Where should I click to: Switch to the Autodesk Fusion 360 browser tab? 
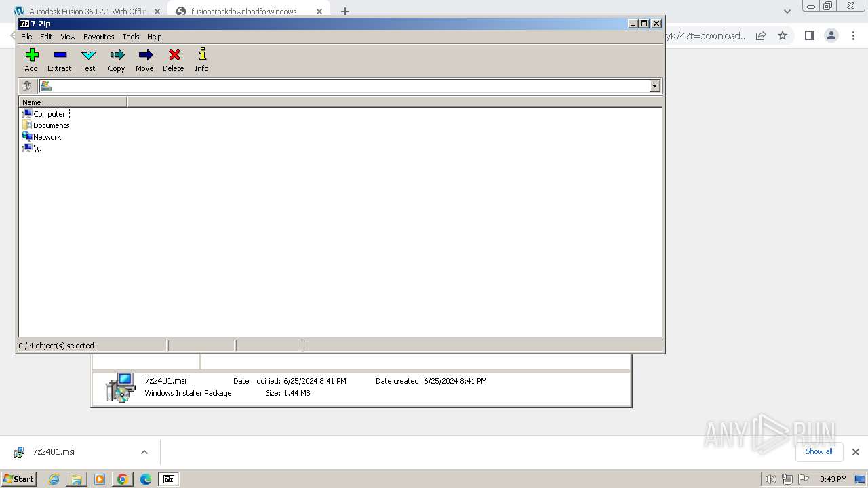click(87, 11)
